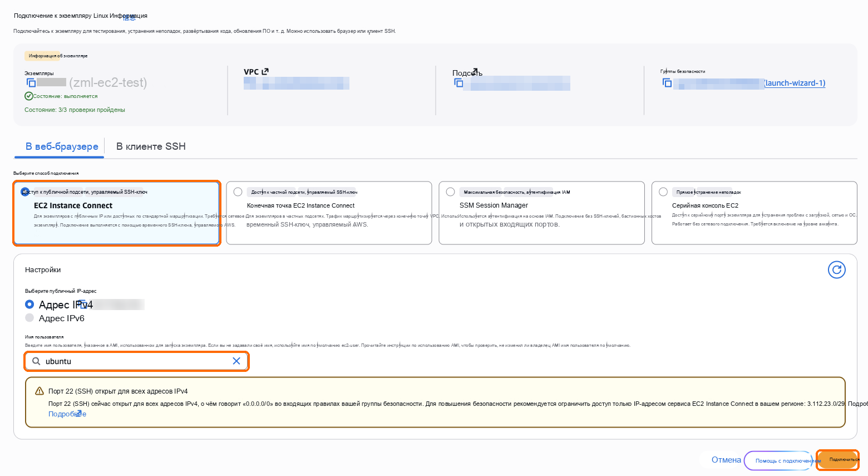The width and height of the screenshot is (868, 476).
Task: Click the Информация link in the header
Action: [x=129, y=16]
